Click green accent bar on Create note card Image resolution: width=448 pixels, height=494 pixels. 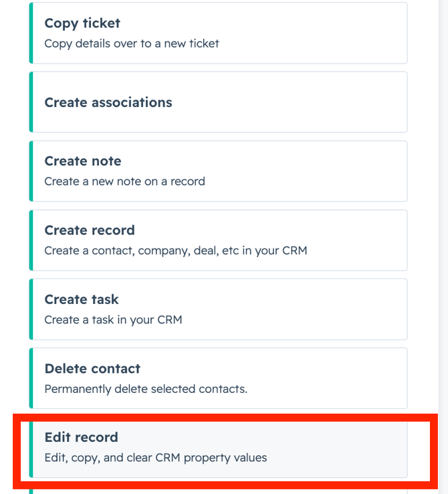pos(31,171)
